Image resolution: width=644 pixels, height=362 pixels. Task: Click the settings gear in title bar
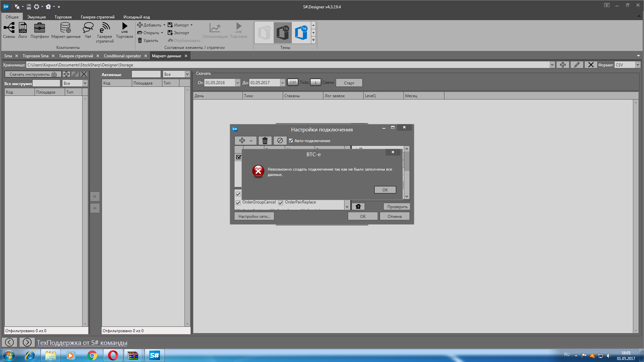37,7
